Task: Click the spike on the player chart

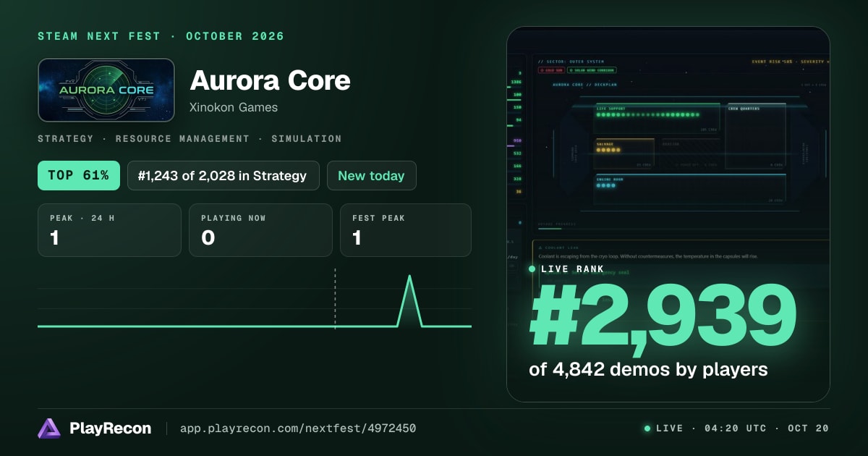Action: coord(410,300)
